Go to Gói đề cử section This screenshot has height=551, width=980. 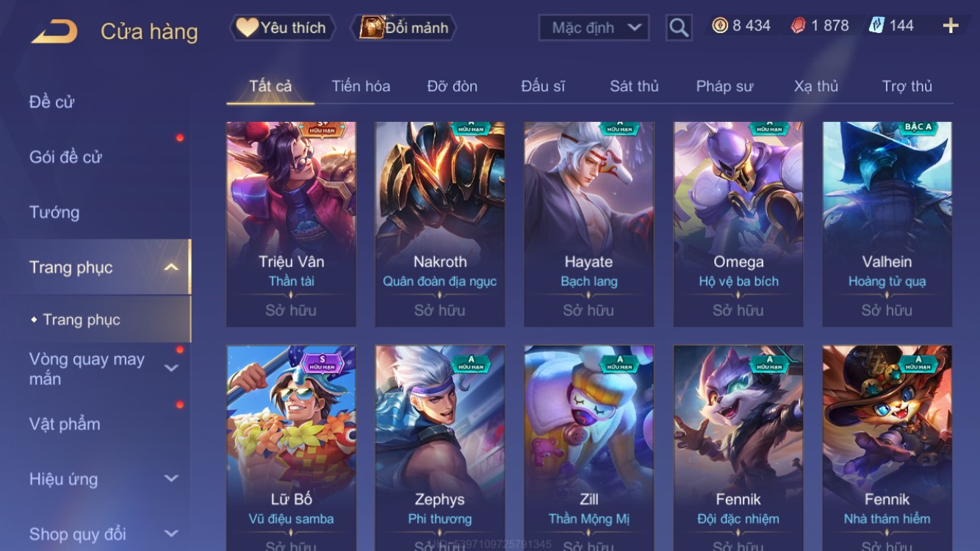point(65,156)
